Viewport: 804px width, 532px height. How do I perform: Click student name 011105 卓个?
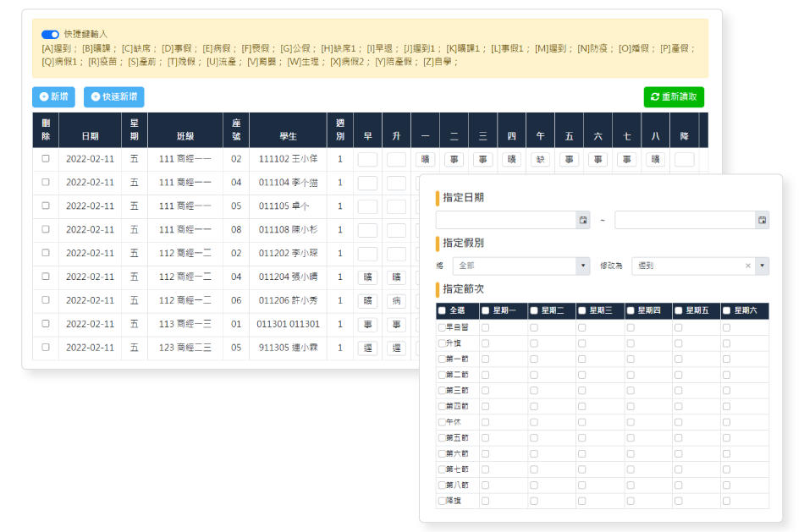click(284, 206)
